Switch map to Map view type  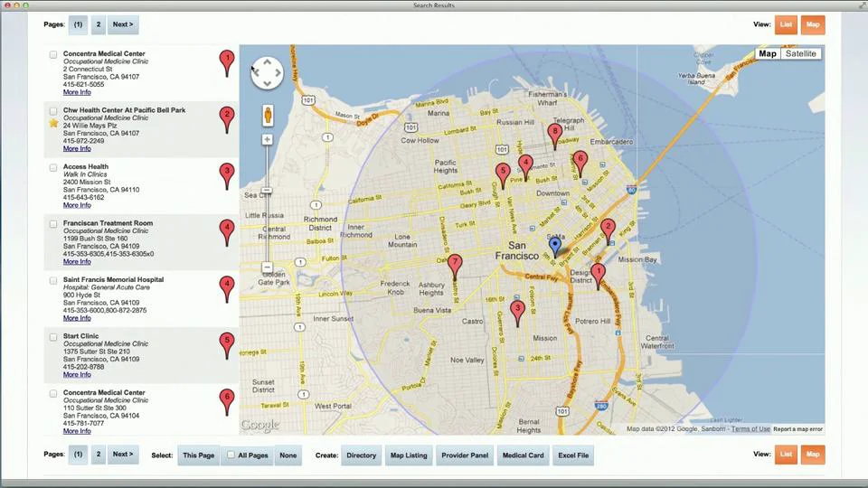pyautogui.click(x=768, y=53)
